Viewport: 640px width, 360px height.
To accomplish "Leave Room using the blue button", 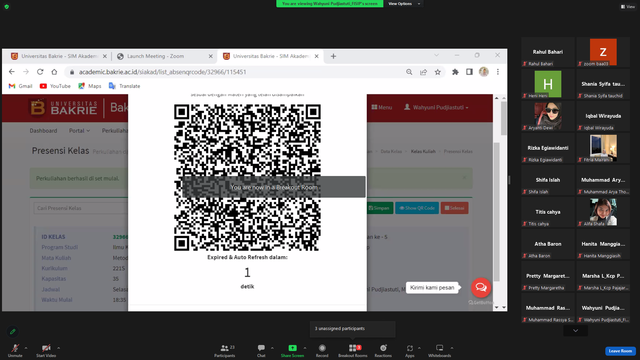I will click(620, 351).
